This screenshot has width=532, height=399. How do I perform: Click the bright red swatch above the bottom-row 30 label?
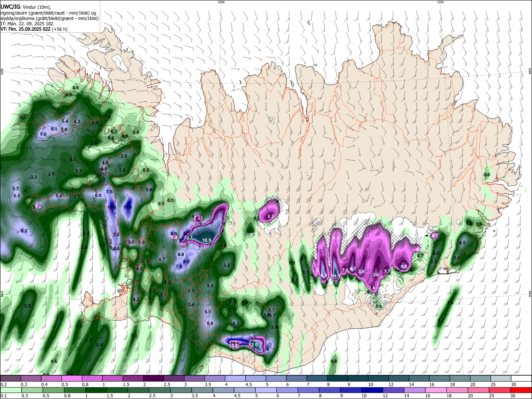[x=521, y=390]
